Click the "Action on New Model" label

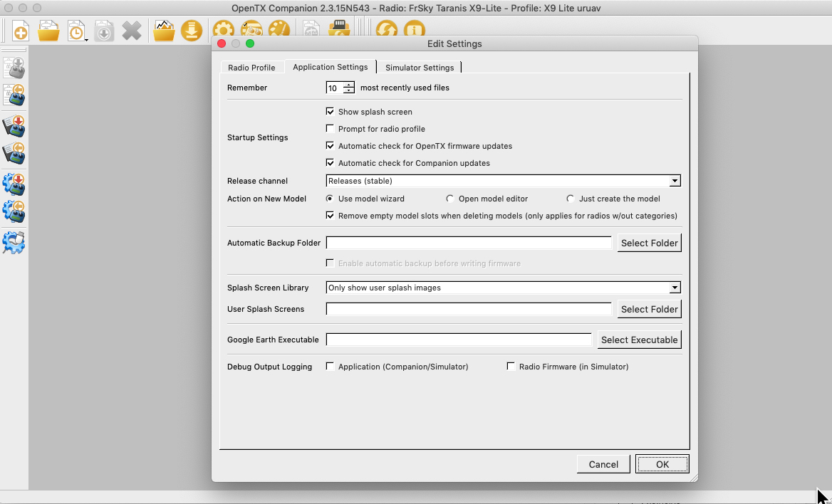[x=266, y=199]
